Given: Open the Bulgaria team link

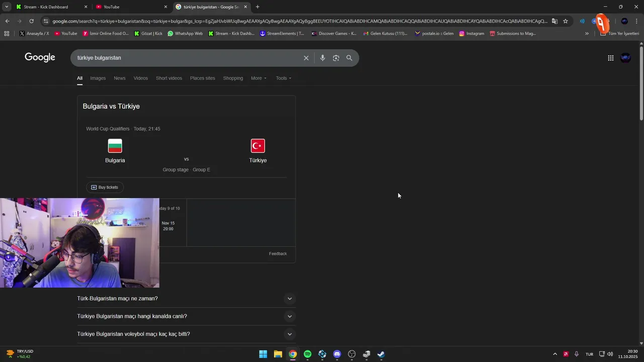Looking at the screenshot, I should coord(115,151).
